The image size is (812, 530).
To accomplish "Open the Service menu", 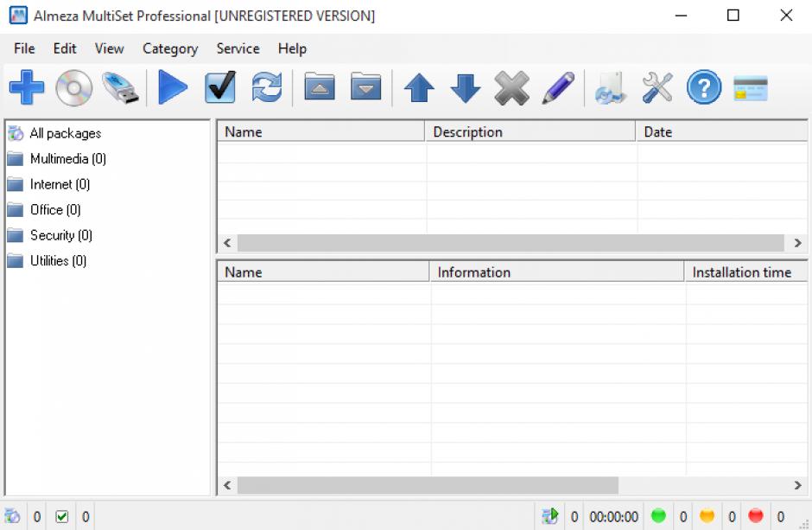I will click(x=238, y=48).
